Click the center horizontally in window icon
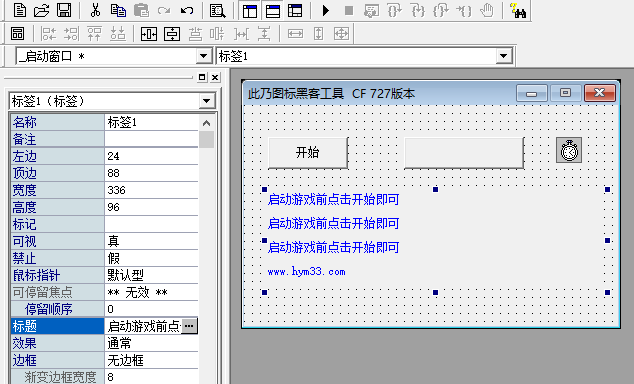The height and width of the screenshot is (384, 634). tap(149, 34)
